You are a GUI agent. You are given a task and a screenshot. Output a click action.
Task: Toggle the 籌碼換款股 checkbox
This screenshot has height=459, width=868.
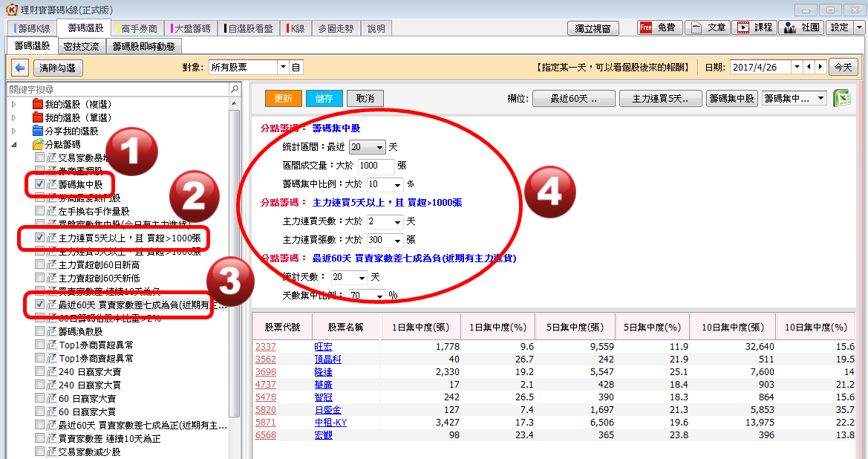(40, 331)
